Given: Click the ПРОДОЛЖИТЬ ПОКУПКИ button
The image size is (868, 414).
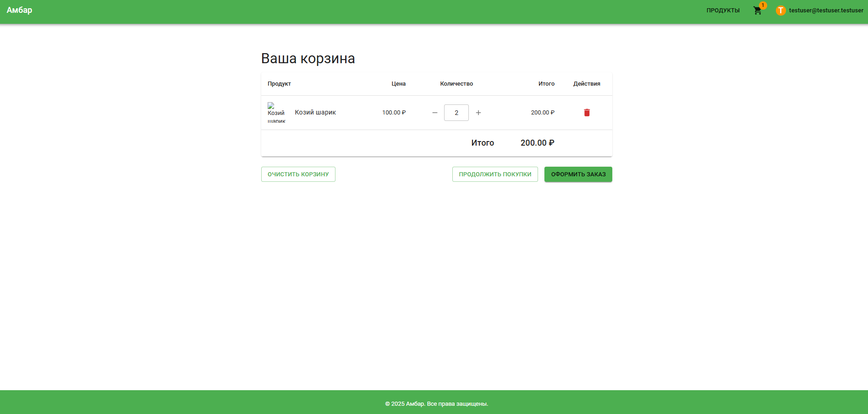Looking at the screenshot, I should tap(495, 174).
